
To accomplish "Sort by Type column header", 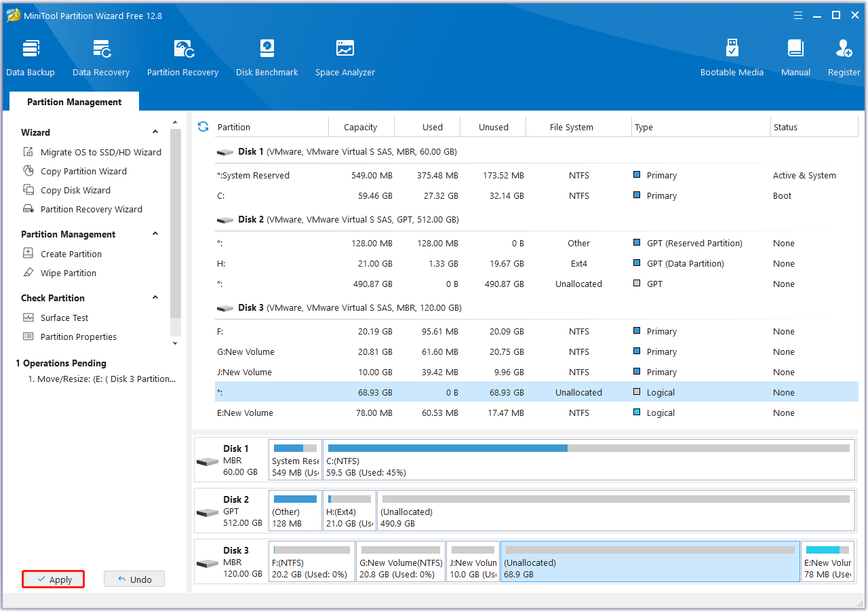I will [701, 127].
